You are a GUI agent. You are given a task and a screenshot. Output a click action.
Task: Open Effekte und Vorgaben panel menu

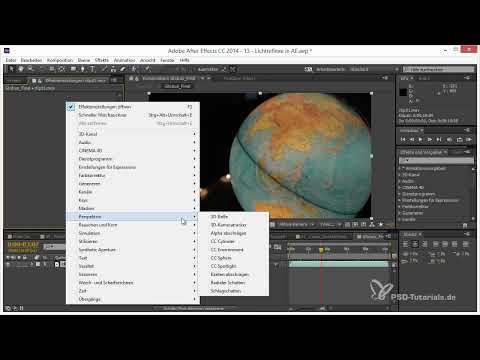467,152
